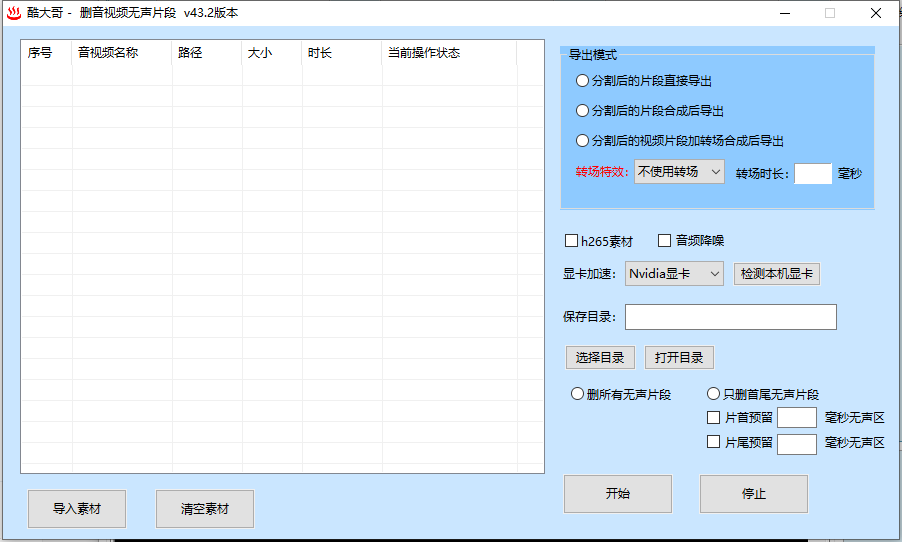This screenshot has width=902, height=542.
Task: Click the 导入素材 button
Action: pos(77,509)
